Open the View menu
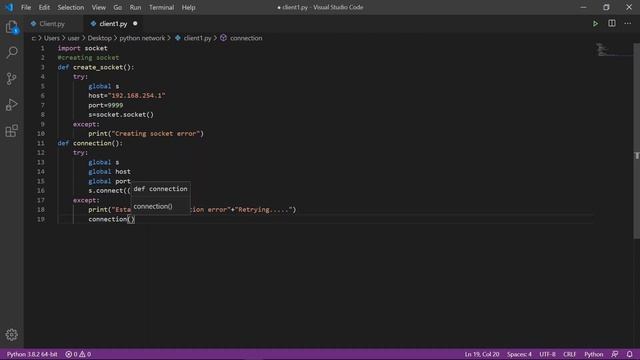This screenshot has height=360, width=640. (98, 7)
